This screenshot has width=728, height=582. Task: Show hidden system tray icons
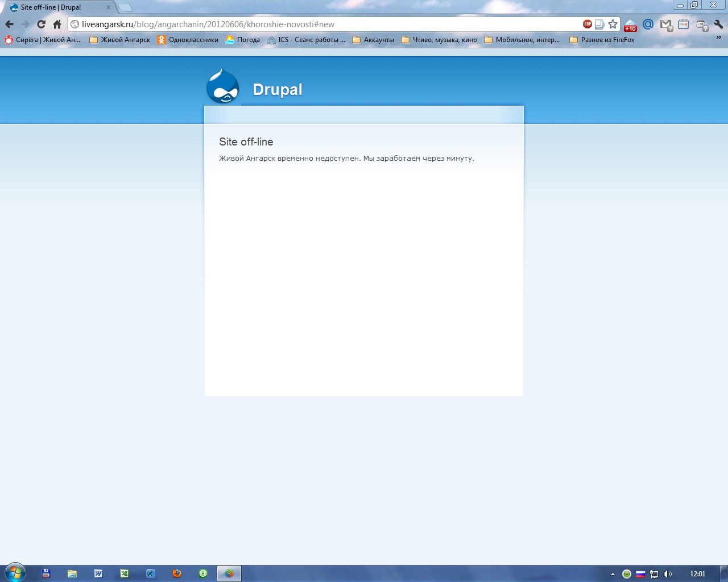(x=613, y=574)
